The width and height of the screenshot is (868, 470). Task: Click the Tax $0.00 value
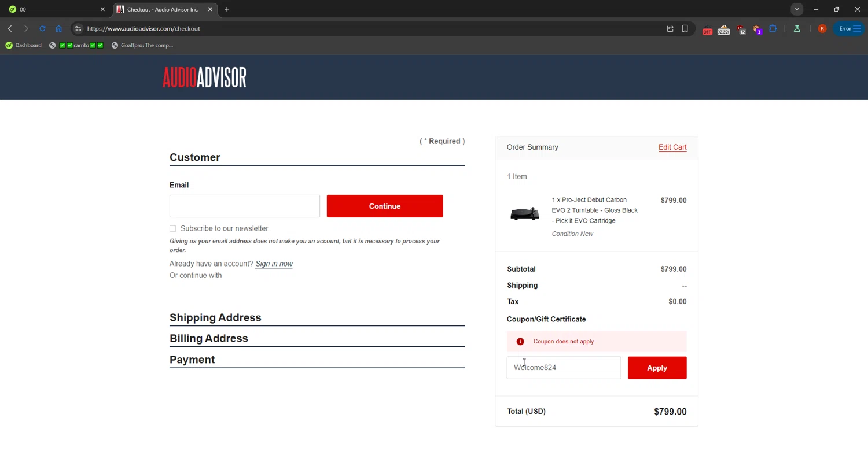click(x=678, y=301)
